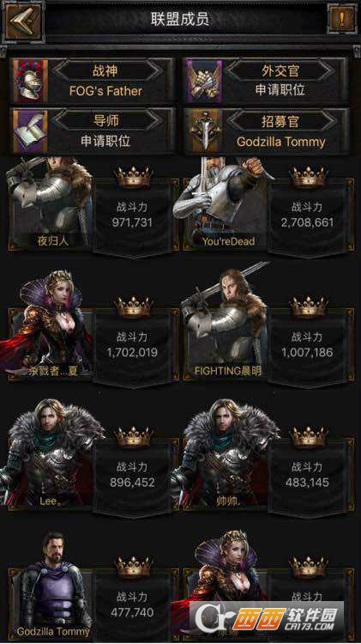The height and width of the screenshot is (644, 361).
Task: Tap the crown above 971,731 power
Action: click(x=133, y=177)
